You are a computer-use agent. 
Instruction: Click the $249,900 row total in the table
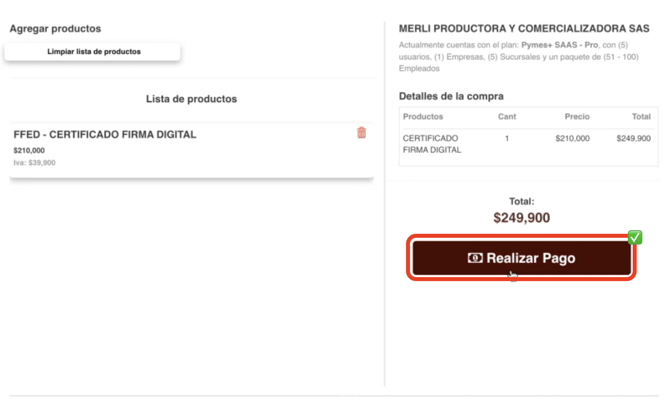pyautogui.click(x=633, y=139)
